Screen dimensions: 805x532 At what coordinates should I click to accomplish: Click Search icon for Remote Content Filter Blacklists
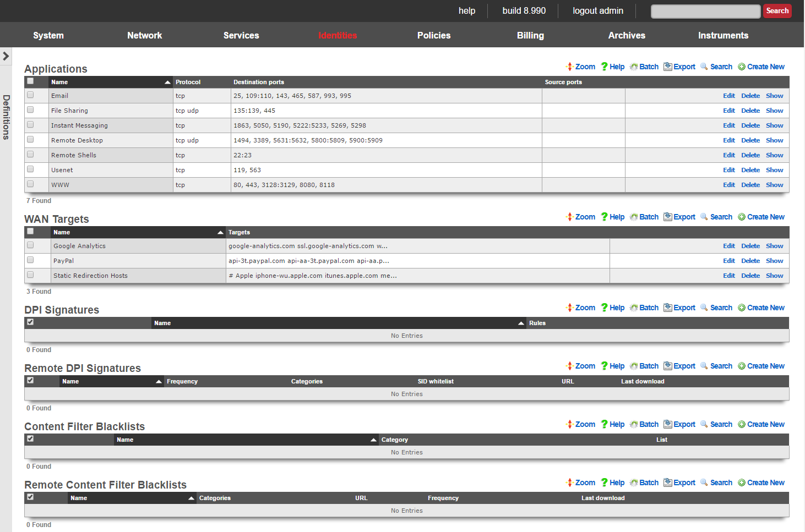coord(704,482)
